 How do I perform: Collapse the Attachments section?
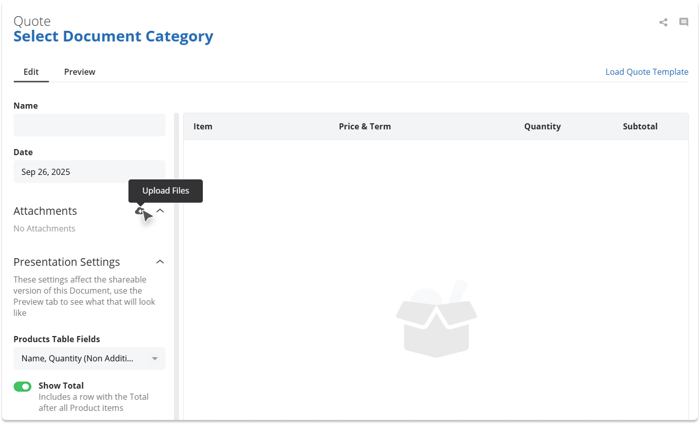point(160,211)
